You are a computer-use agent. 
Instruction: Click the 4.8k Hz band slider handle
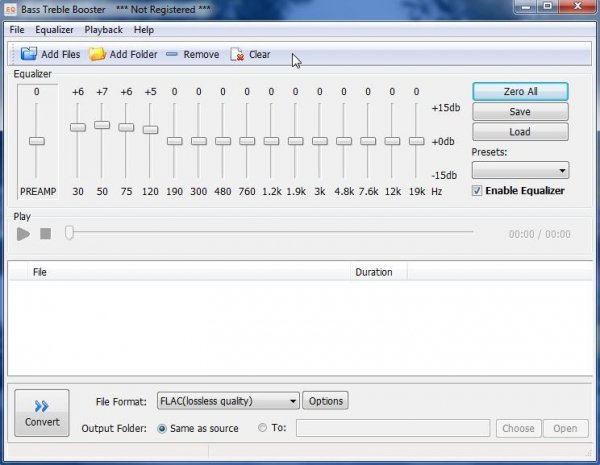tap(344, 141)
